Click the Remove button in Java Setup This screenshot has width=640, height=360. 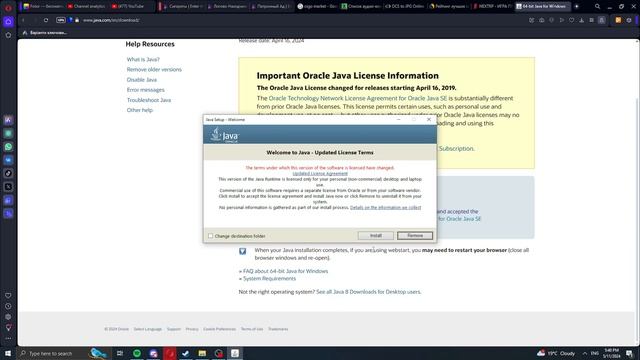415,236
